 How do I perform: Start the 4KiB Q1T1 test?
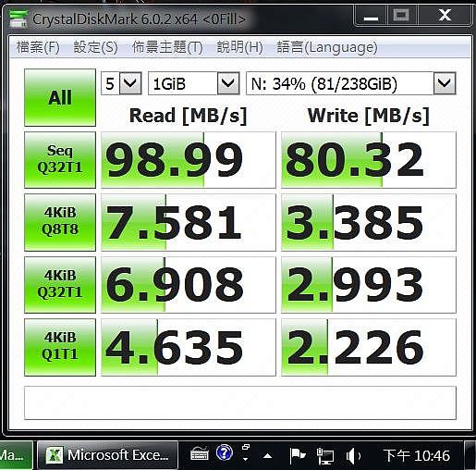click(x=60, y=347)
